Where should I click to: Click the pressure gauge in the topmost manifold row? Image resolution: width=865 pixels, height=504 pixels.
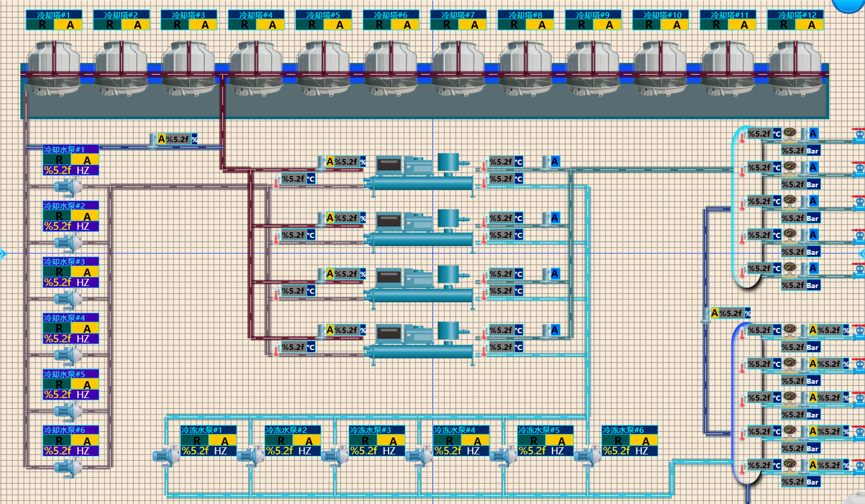(790, 134)
